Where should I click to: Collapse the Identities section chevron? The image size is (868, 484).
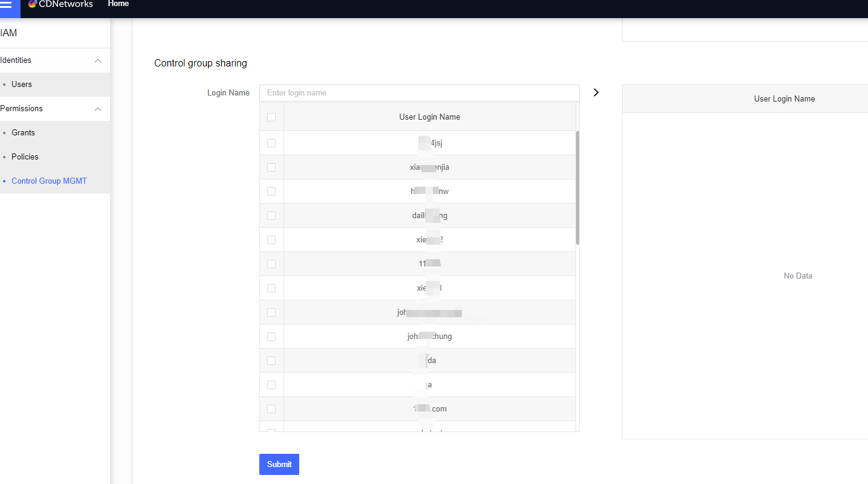tap(98, 60)
